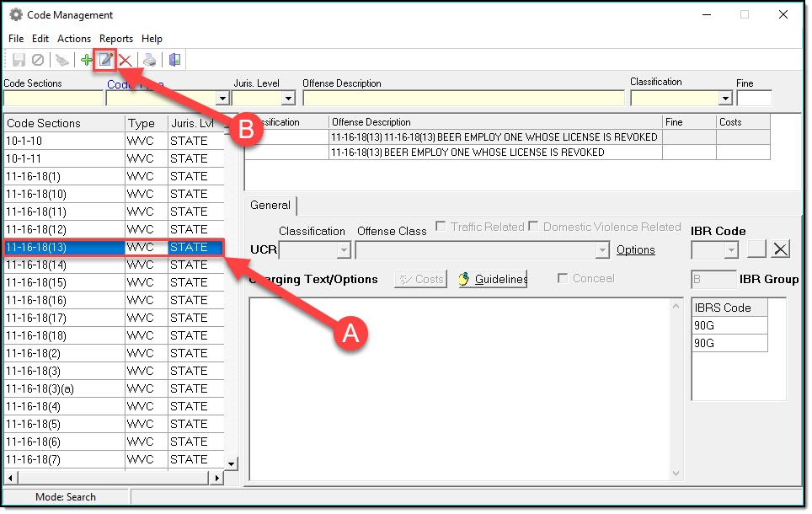
Task: Click the red X Delete icon
Action: 125,60
